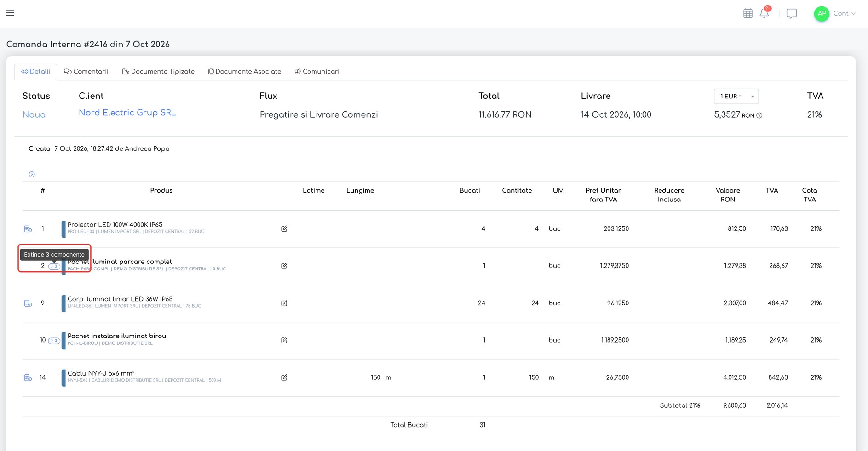Screen dimensions: 868x451
Task: Expand components of Pachet iluminat parcare complet
Action: [x=54, y=266]
